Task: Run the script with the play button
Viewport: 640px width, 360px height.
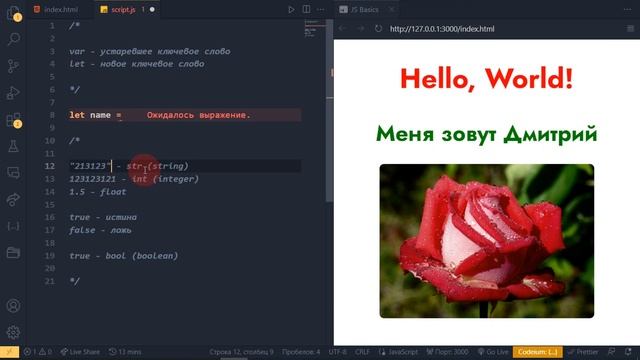Action: point(291,9)
